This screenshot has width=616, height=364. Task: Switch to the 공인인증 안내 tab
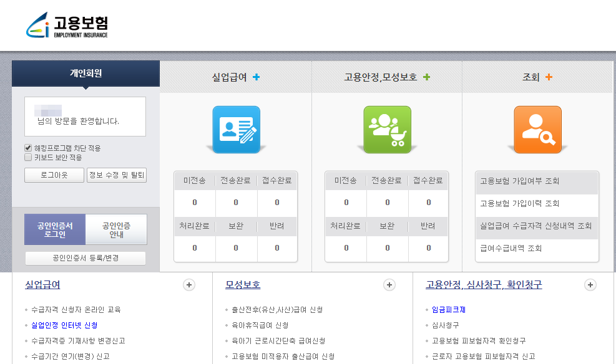(117, 229)
